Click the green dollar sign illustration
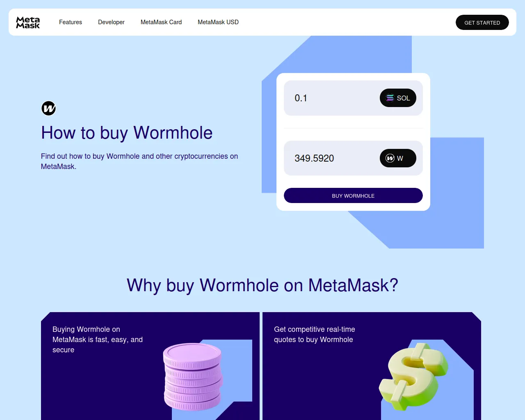 [x=413, y=377]
